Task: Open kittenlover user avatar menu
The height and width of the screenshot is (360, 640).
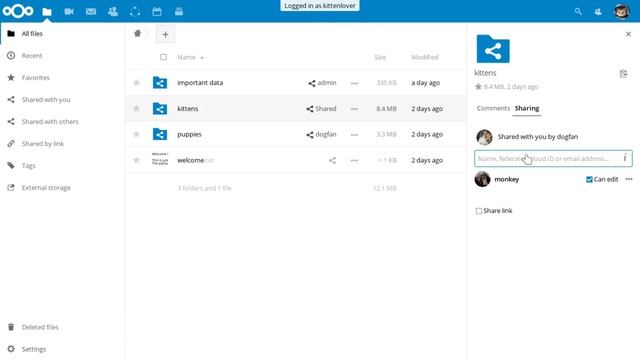Action: [622, 11]
